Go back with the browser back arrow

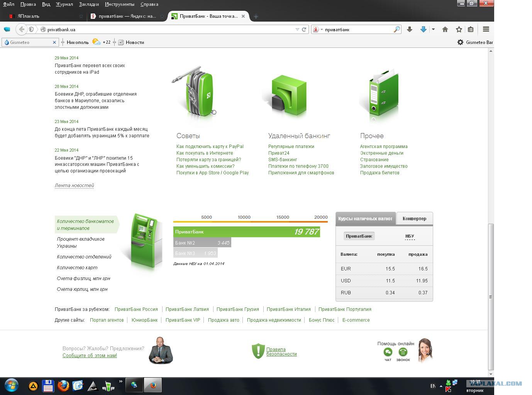pyautogui.click(x=22, y=29)
